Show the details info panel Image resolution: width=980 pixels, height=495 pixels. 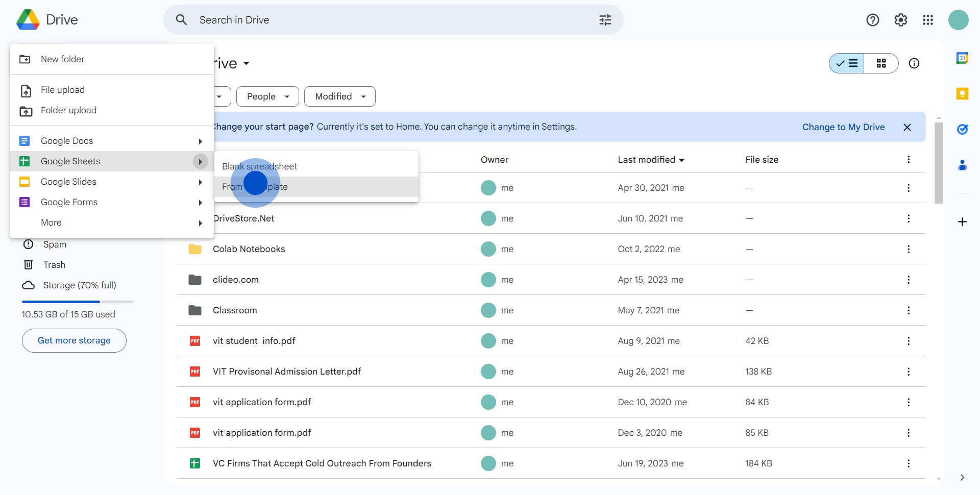pyautogui.click(x=914, y=63)
